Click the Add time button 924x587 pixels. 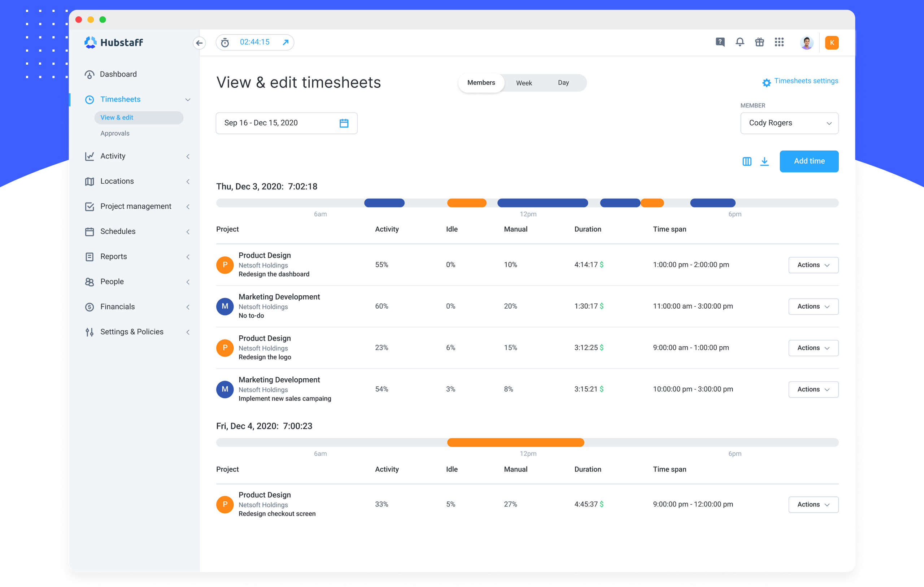[809, 161]
